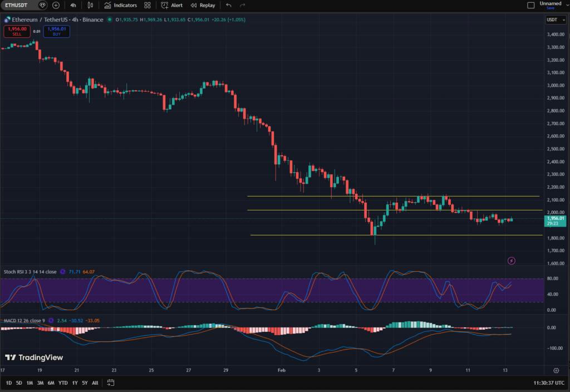Viewport: 570px width, 392px height.
Task: Click the add symbol plus icon
Action: pos(56,5)
